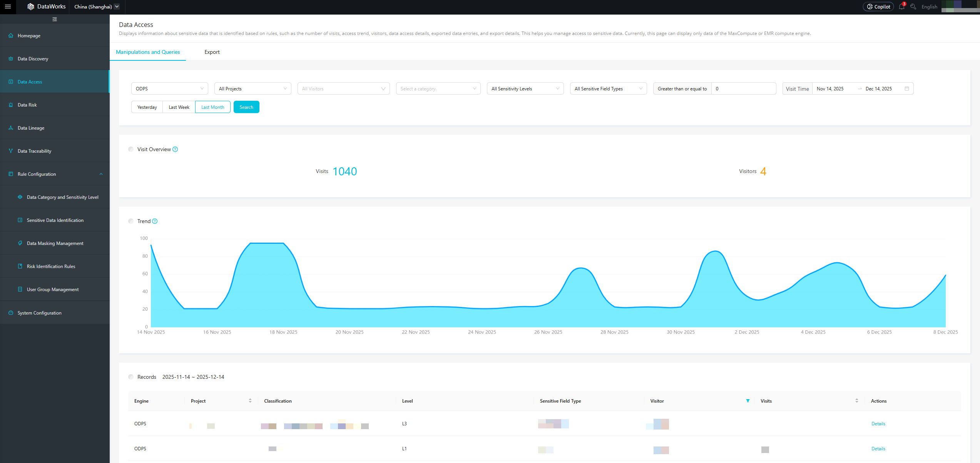Open Data Lineage in the sidebar

(x=31, y=128)
